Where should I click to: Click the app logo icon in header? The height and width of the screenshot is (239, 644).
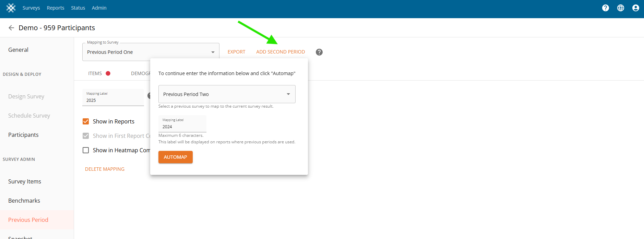click(x=11, y=8)
